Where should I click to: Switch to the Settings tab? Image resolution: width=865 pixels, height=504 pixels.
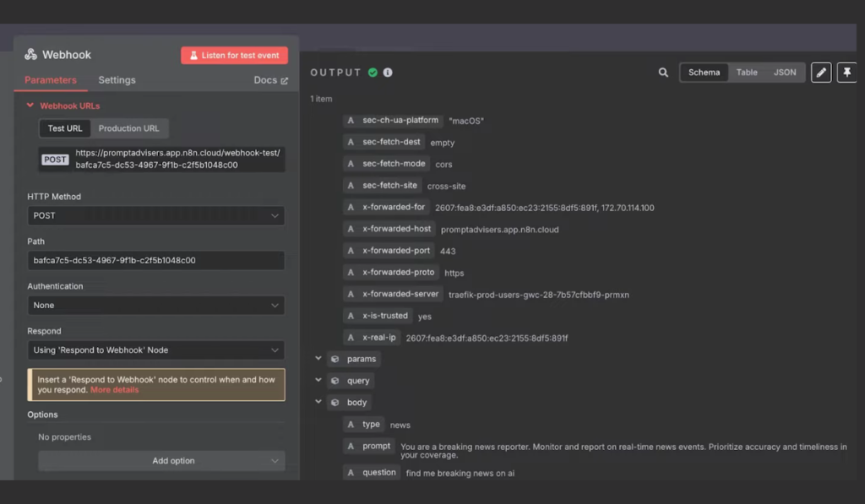click(x=117, y=79)
